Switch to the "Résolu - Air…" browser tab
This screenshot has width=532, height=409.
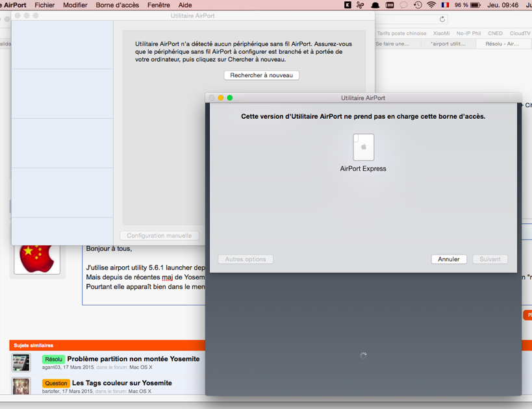503,43
